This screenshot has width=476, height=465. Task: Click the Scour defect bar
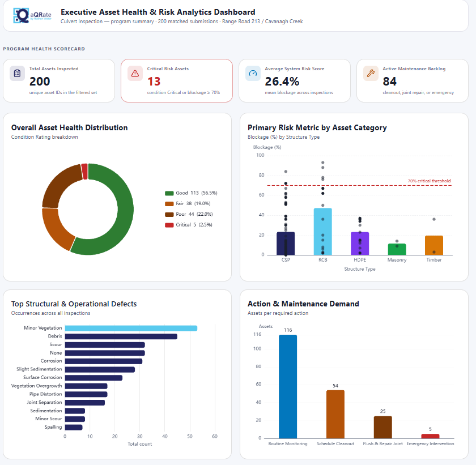tap(105, 345)
